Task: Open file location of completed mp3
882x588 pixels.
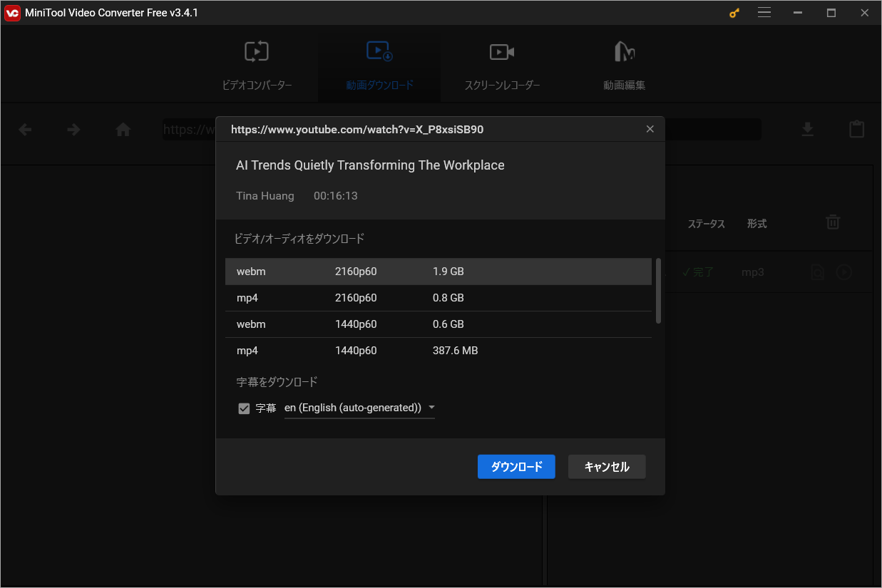Action: pyautogui.click(x=818, y=272)
